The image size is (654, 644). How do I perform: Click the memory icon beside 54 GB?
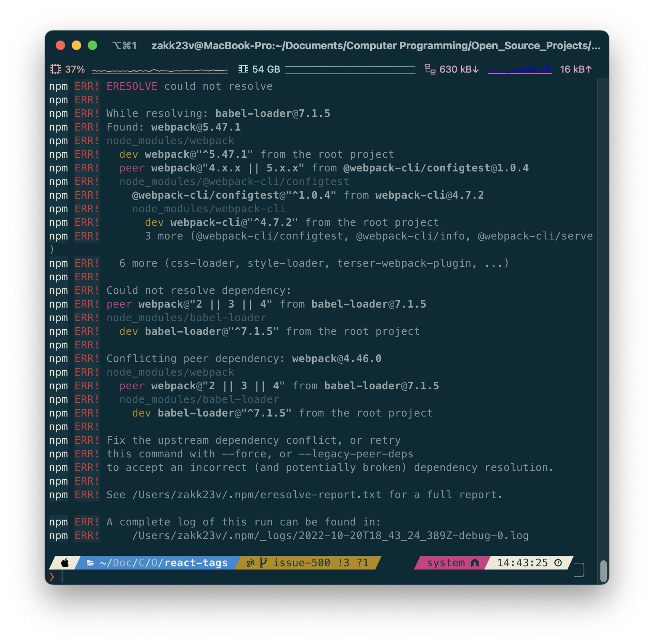pyautogui.click(x=243, y=69)
